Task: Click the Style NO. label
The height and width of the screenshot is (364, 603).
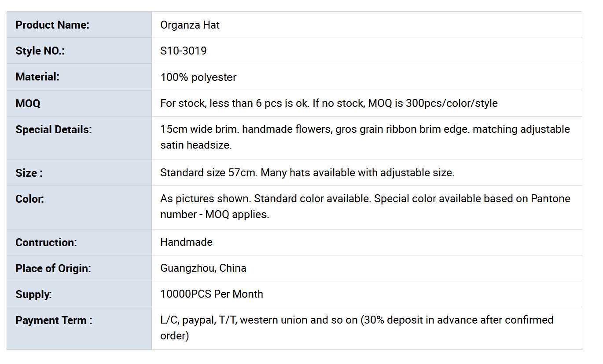Action: point(40,51)
